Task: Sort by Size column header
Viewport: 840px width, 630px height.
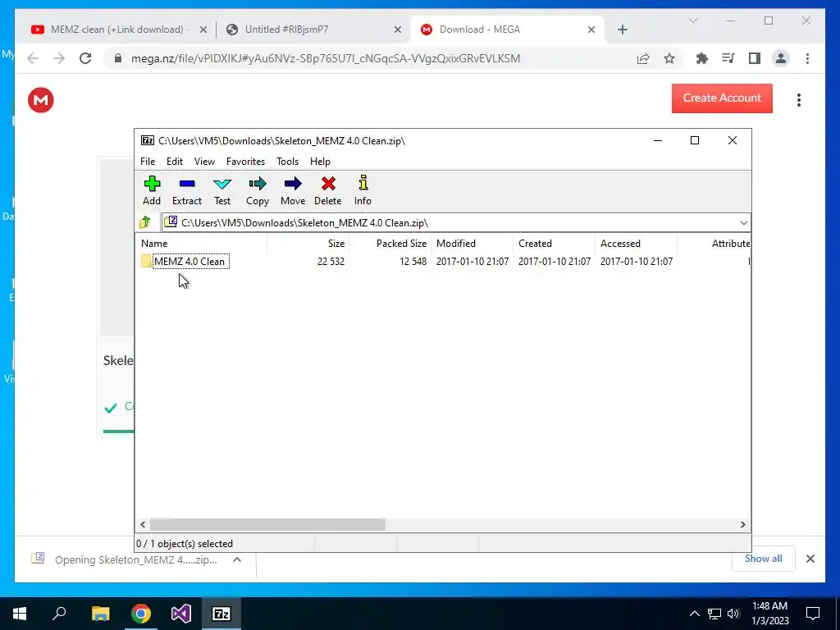Action: click(x=308, y=243)
